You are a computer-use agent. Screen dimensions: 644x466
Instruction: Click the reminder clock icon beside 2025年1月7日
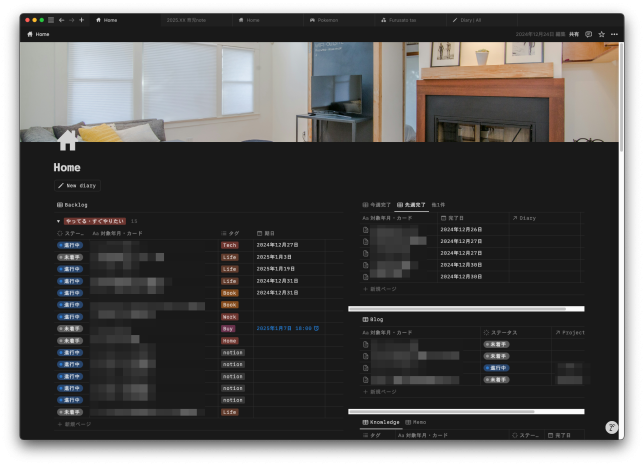317,328
